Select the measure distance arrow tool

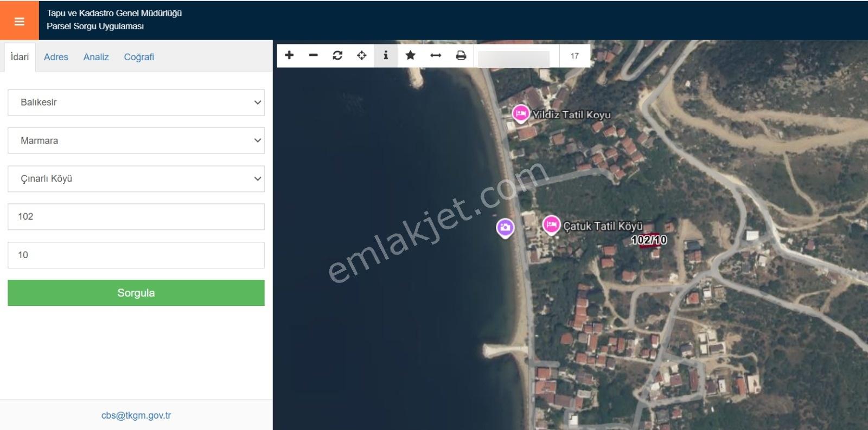[436, 55]
